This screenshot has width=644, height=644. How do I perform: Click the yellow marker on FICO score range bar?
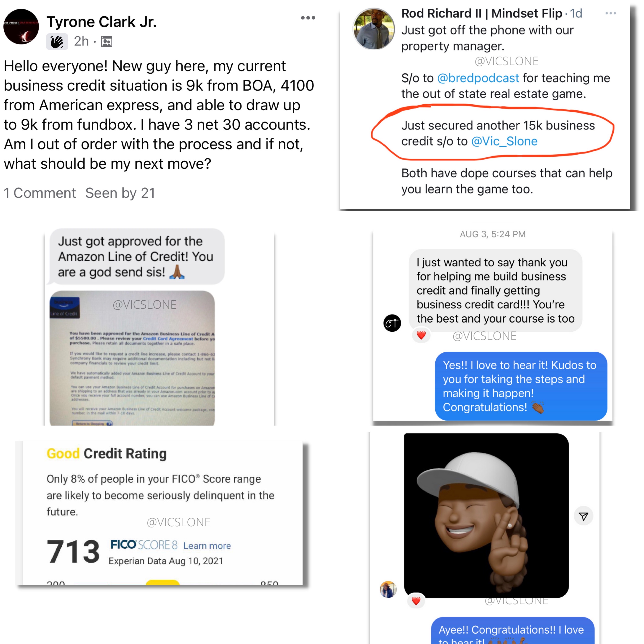[163, 583]
